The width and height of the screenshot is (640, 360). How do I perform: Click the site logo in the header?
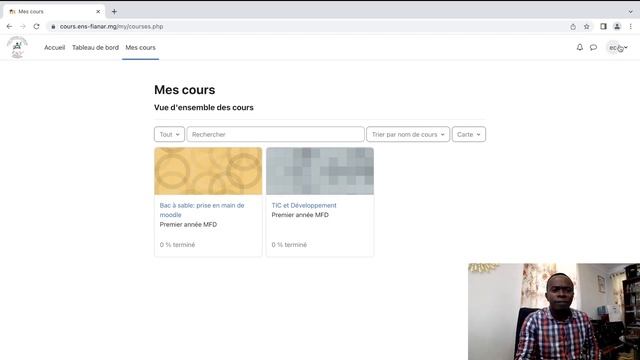pyautogui.click(x=17, y=47)
